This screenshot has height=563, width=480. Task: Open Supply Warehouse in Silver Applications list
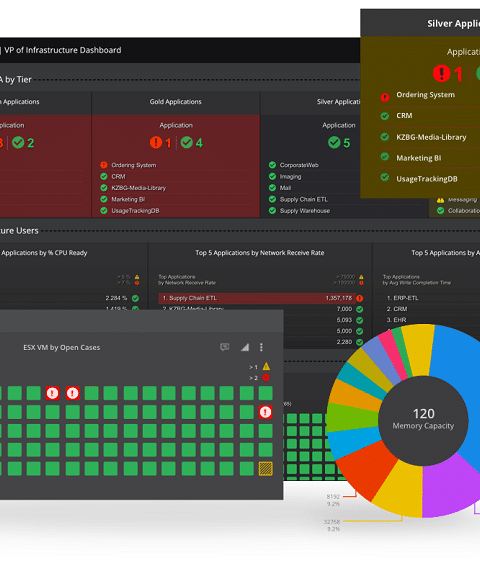(305, 211)
